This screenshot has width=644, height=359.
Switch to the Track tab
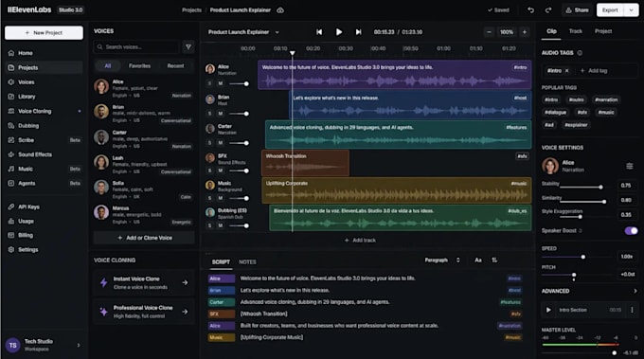[576, 31]
